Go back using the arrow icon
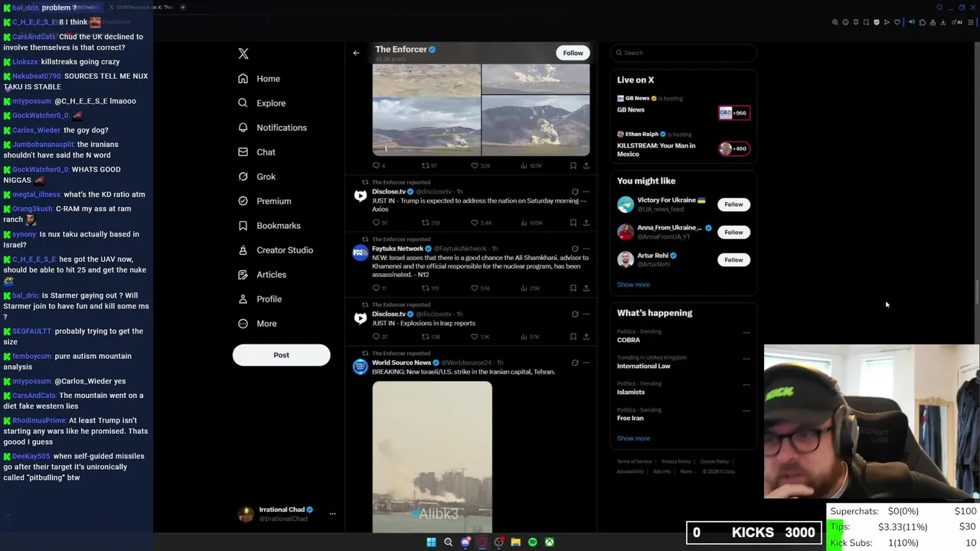The image size is (980, 551). click(356, 53)
